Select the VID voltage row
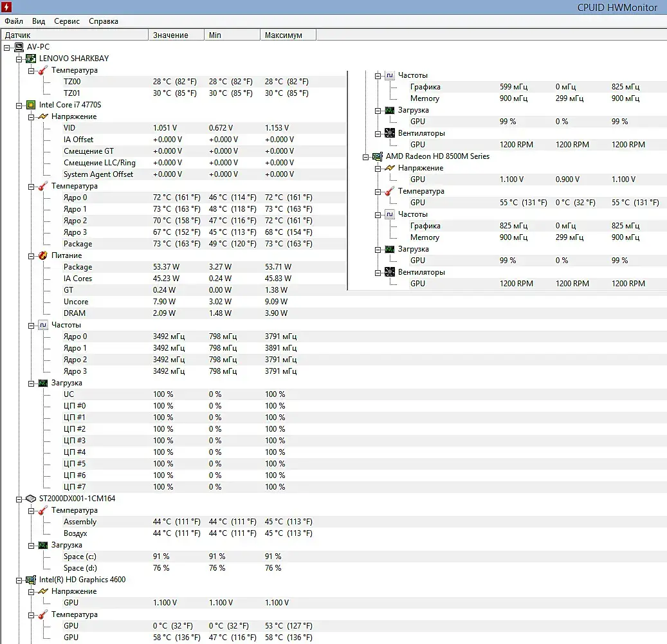667x644 pixels. tap(204, 128)
